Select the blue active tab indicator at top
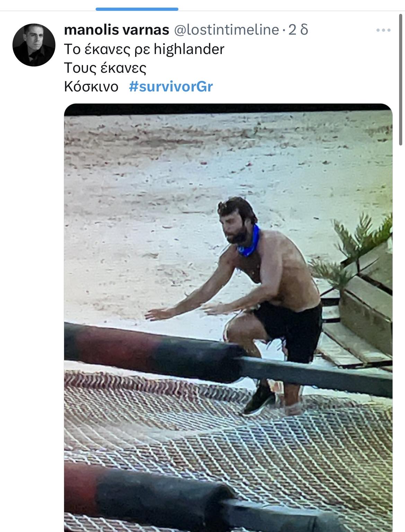Screen dimensions: 405x532 pos(137,9)
